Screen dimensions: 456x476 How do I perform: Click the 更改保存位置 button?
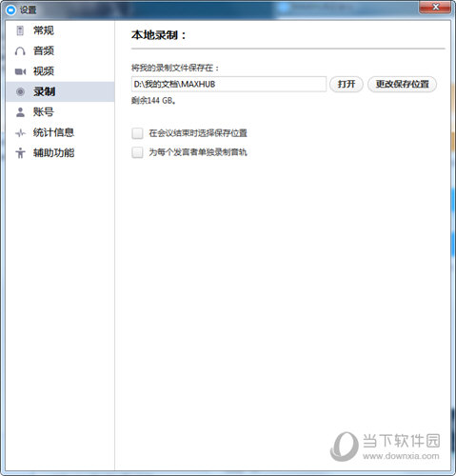tap(402, 85)
